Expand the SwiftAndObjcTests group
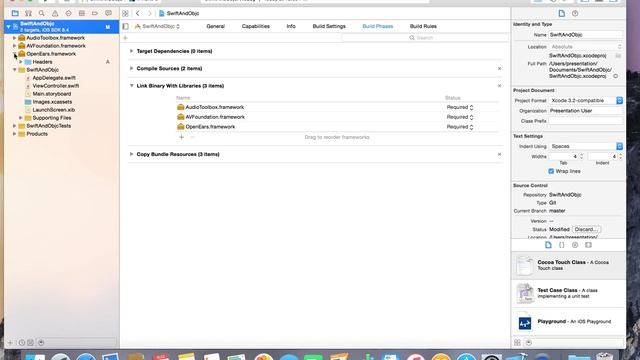The image size is (640, 360). (14, 126)
